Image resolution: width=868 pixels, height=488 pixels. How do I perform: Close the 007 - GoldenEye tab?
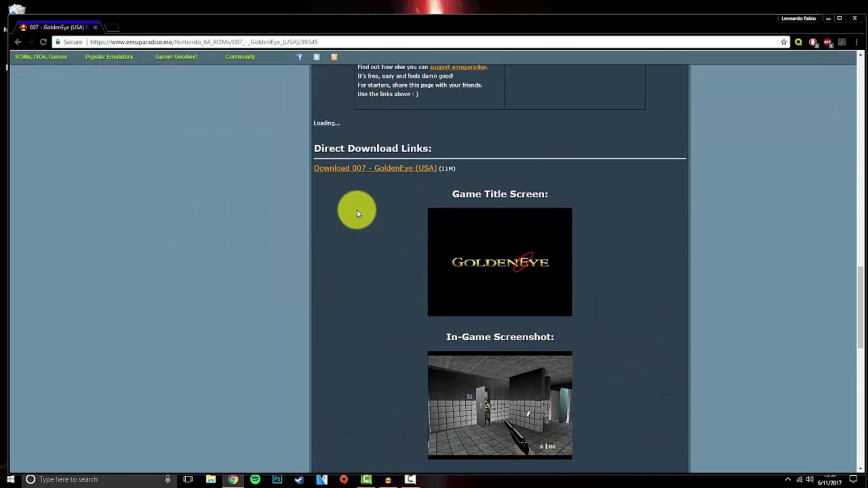pos(95,27)
